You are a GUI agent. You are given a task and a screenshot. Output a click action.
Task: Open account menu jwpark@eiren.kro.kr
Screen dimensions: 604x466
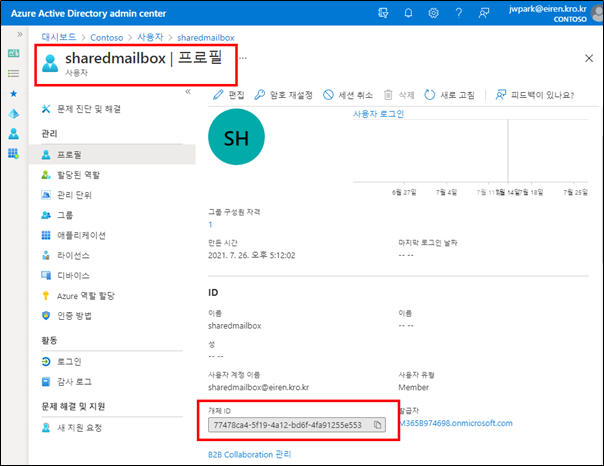pos(555,13)
